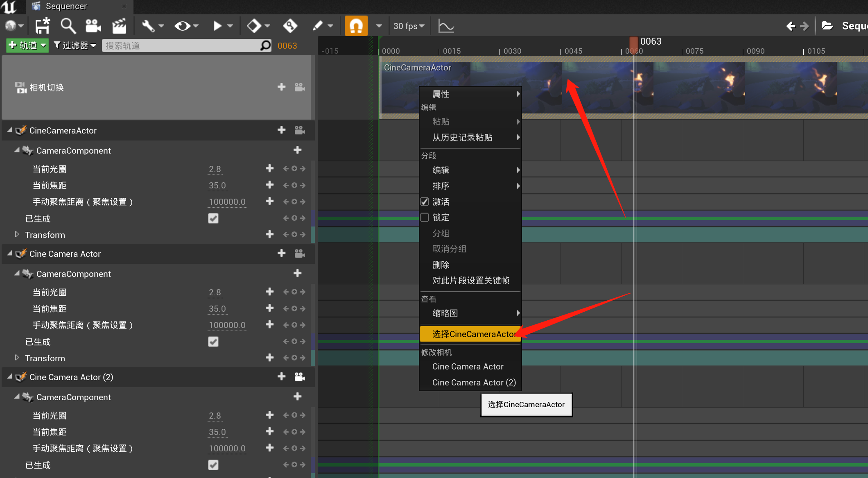
Task: Open the 30 fps dropdown
Action: tap(409, 25)
